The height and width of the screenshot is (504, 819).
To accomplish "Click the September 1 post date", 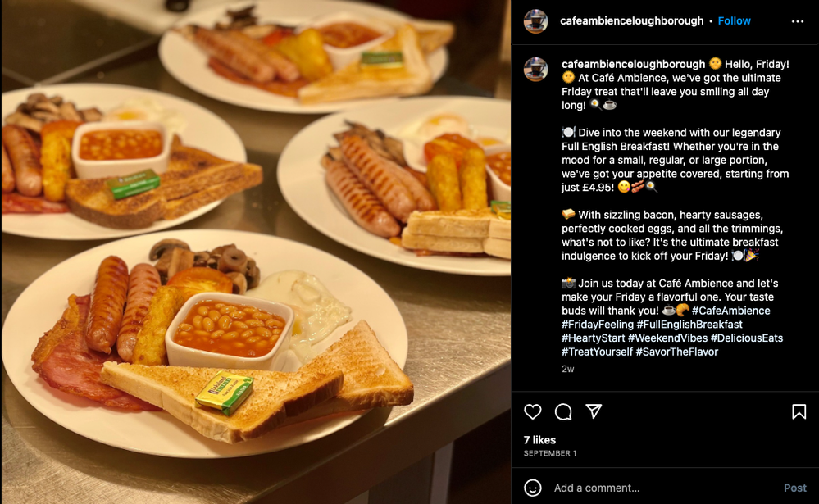I will click(x=551, y=453).
